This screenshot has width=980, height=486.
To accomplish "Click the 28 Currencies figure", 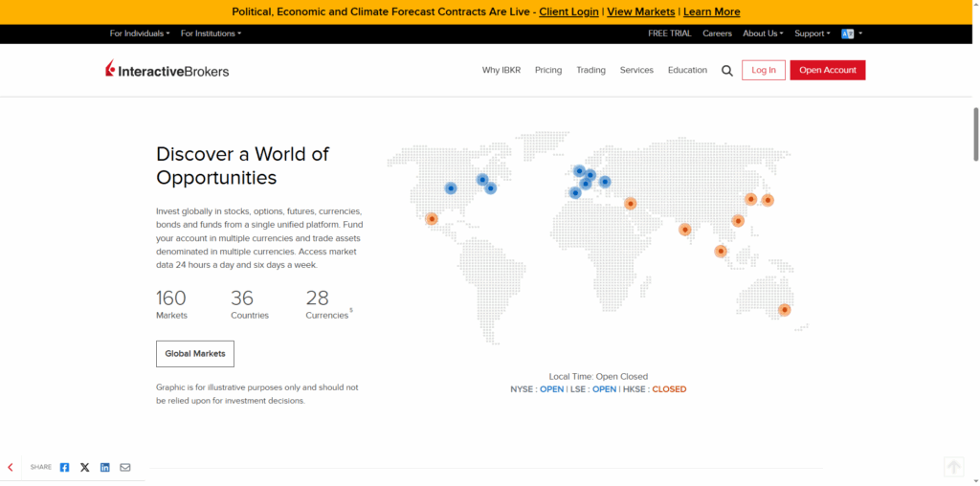I will click(x=329, y=304).
